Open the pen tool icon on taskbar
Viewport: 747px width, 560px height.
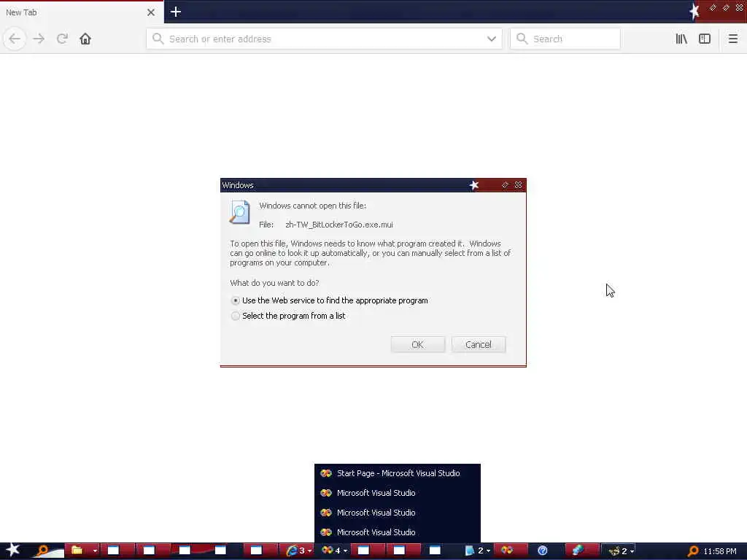(578, 551)
